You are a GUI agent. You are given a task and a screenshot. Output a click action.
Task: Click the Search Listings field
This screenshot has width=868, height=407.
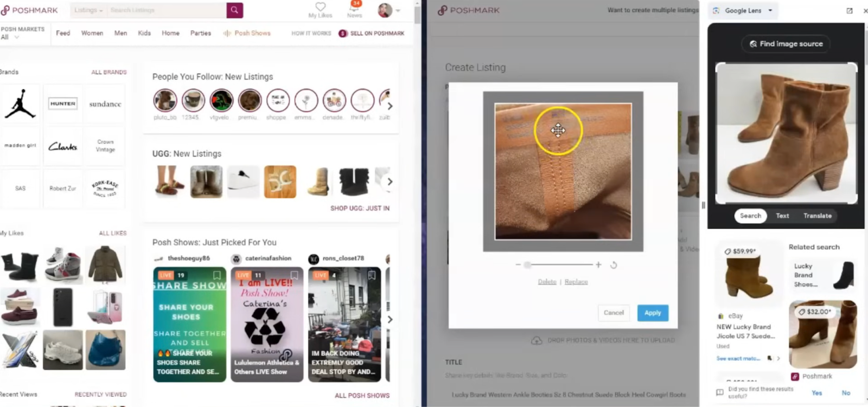tap(167, 10)
